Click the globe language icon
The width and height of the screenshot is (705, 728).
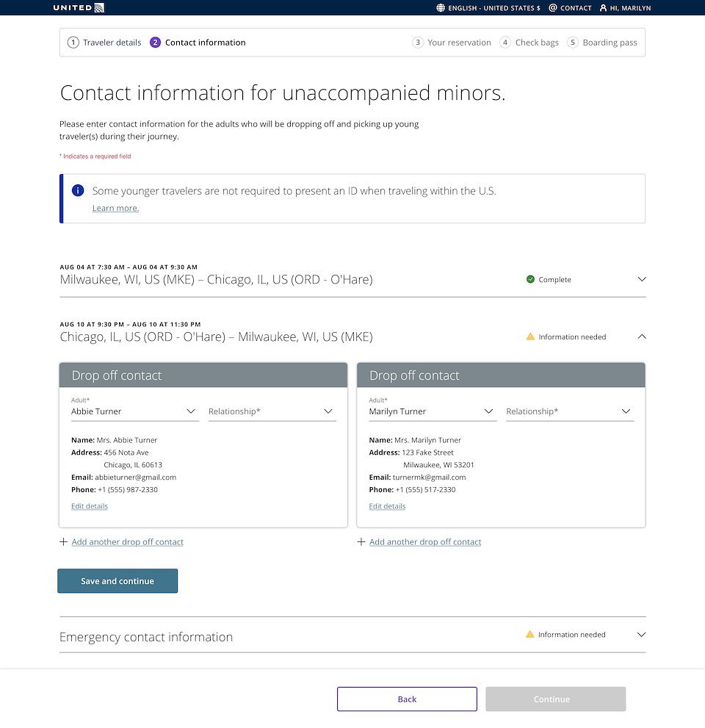[441, 8]
